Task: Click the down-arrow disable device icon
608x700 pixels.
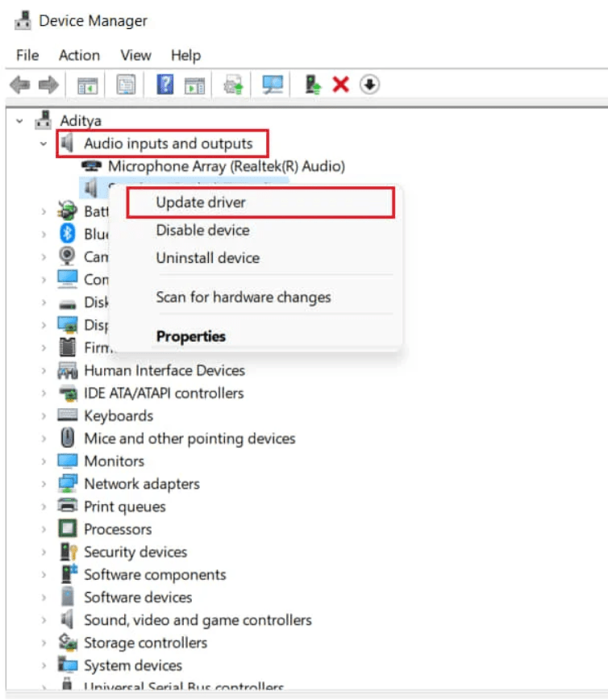Action: click(369, 85)
